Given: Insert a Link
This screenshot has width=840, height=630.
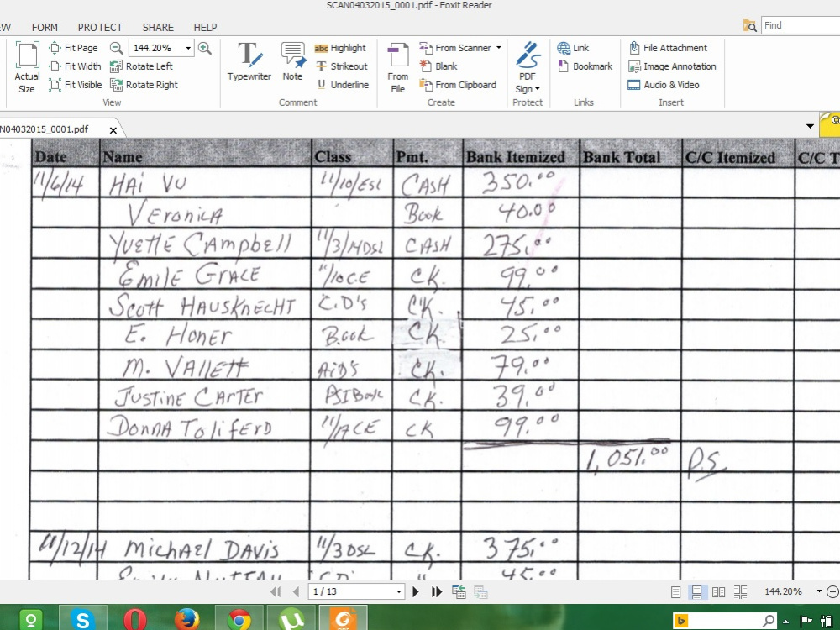Looking at the screenshot, I should [x=573, y=48].
